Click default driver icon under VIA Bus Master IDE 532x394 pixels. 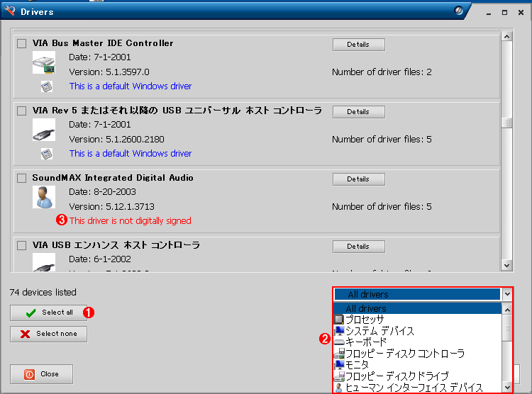pos(47,86)
